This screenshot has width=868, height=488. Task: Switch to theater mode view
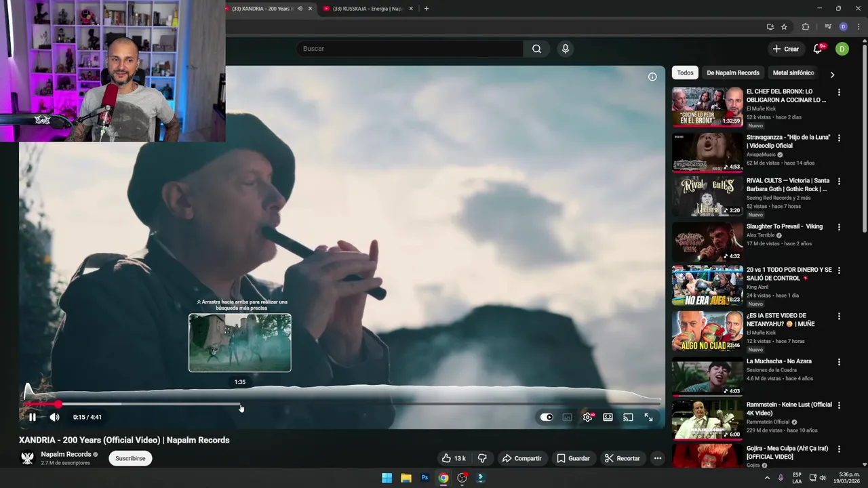[x=608, y=418]
